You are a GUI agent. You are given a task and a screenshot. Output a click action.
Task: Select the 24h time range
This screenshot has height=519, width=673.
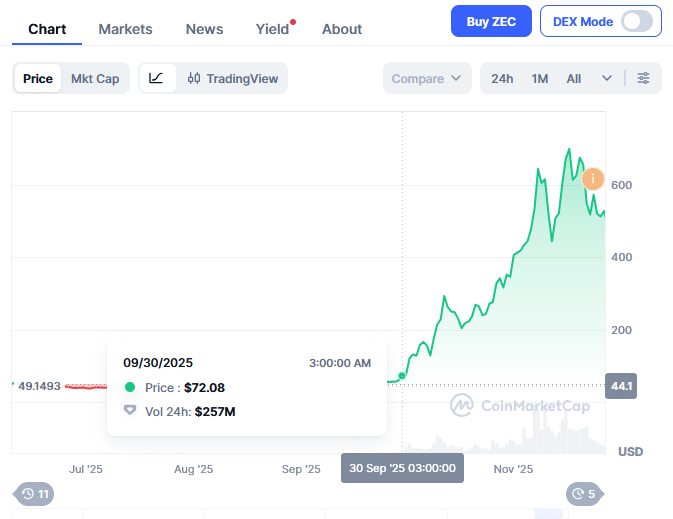click(x=502, y=79)
